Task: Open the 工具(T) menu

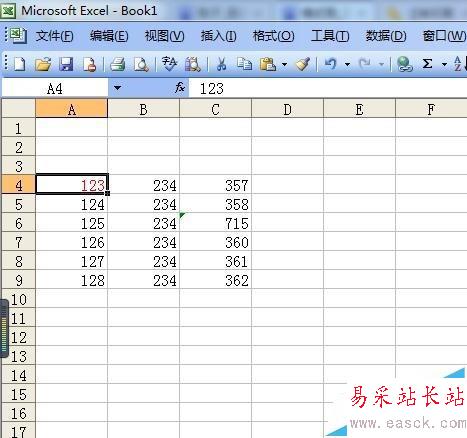Action: tap(330, 36)
